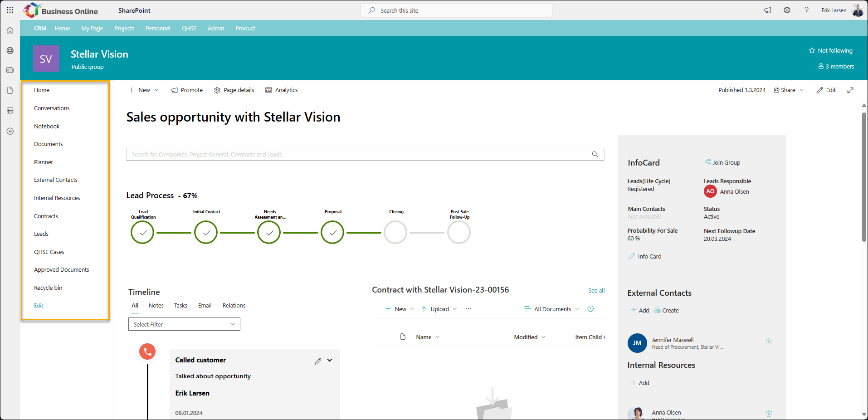Open the settings gear icon

(x=787, y=10)
